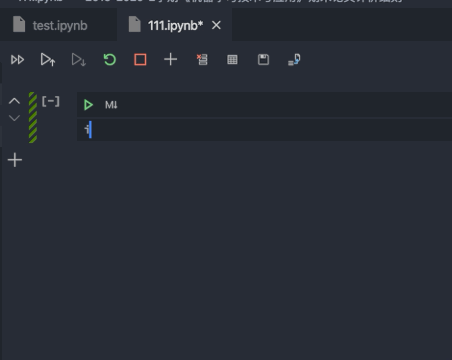Image resolution: width=452 pixels, height=360 pixels.
Task: Run all cells with double-arrow icon
Action: [17, 60]
